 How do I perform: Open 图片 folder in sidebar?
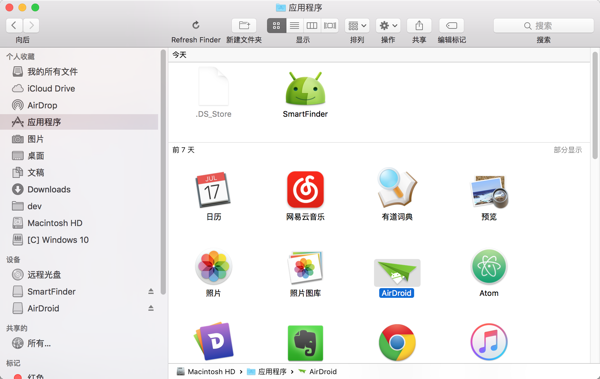click(79, 139)
